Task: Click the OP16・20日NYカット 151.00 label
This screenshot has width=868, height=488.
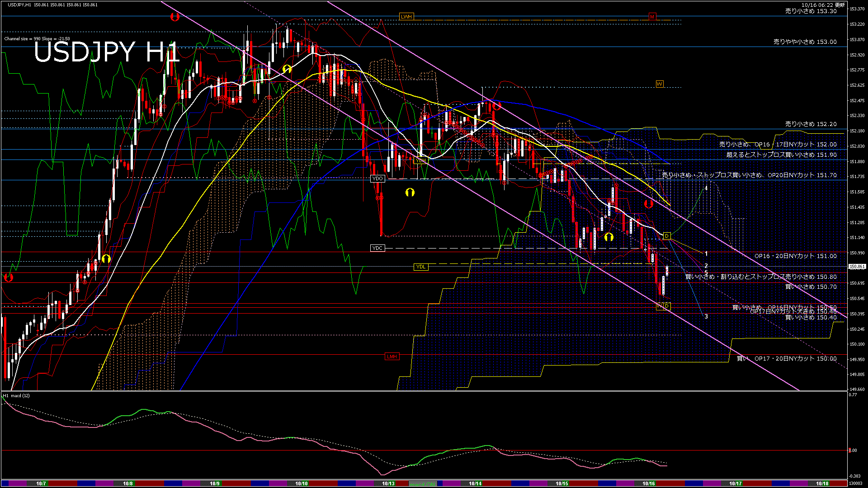Action: tap(795, 256)
